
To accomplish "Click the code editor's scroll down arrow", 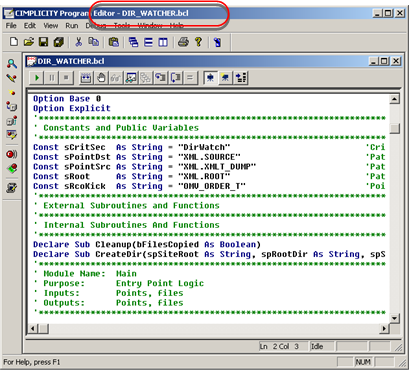I will click(394, 318).
